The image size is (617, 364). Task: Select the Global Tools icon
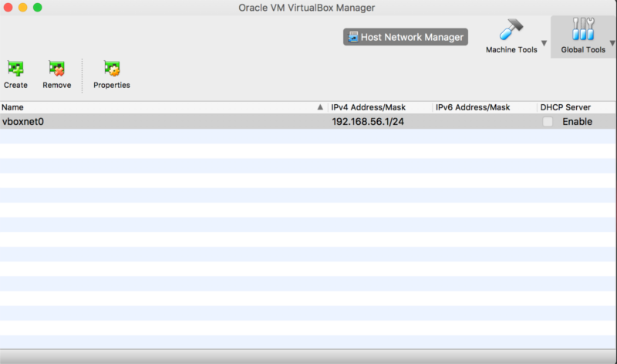click(x=582, y=31)
